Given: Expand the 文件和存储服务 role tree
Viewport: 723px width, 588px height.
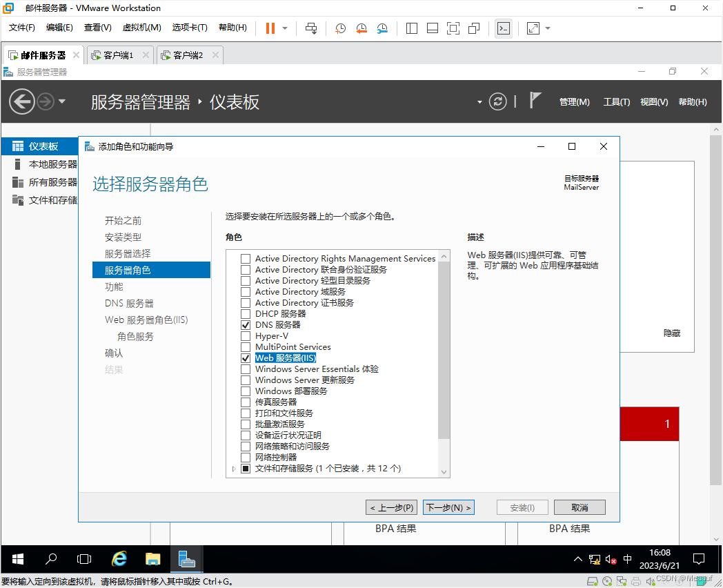Looking at the screenshot, I should coord(235,469).
